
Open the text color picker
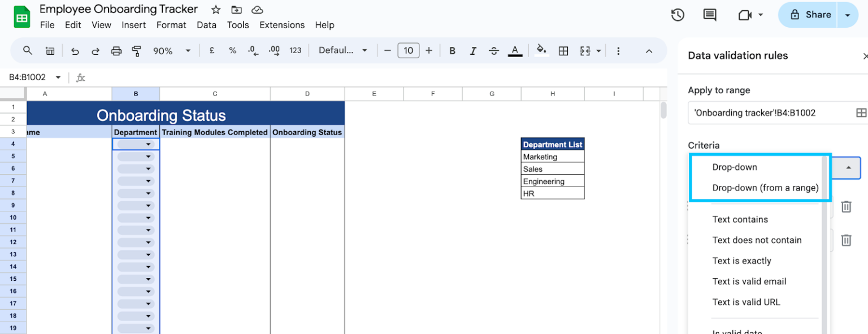tap(515, 50)
